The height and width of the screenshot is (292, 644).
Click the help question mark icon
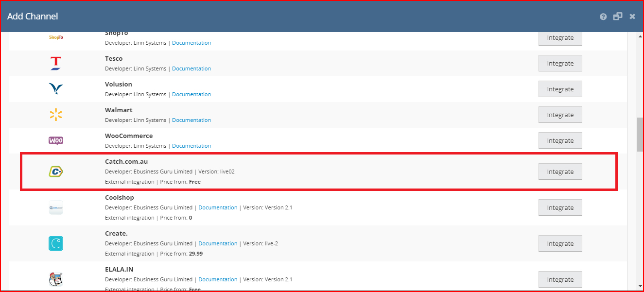click(603, 17)
